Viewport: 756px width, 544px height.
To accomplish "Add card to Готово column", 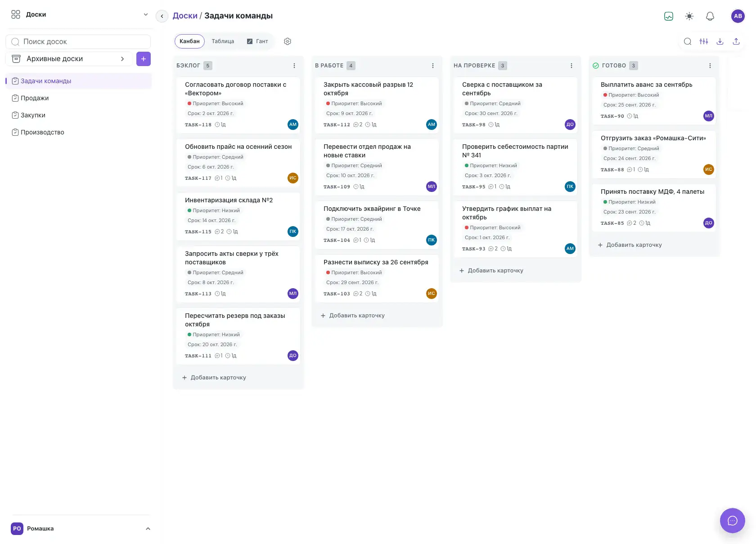I will pyautogui.click(x=630, y=245).
